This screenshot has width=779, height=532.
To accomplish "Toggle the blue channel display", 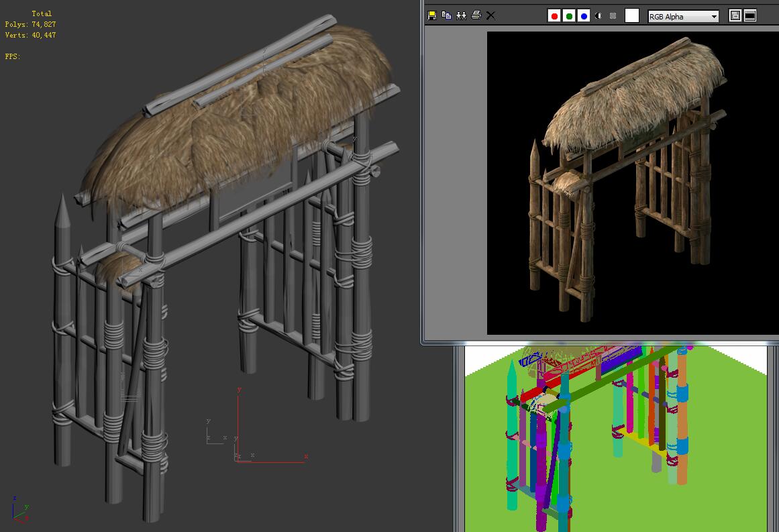I will [x=584, y=16].
